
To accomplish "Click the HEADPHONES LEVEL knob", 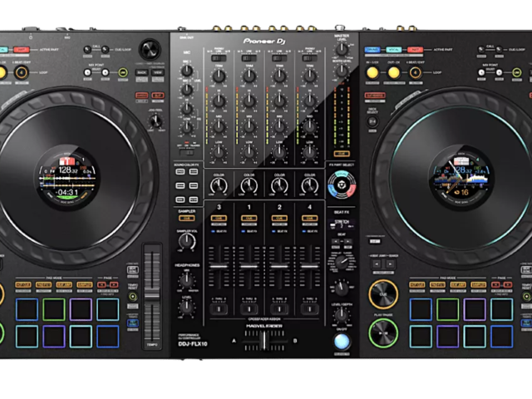I will point(186,307).
